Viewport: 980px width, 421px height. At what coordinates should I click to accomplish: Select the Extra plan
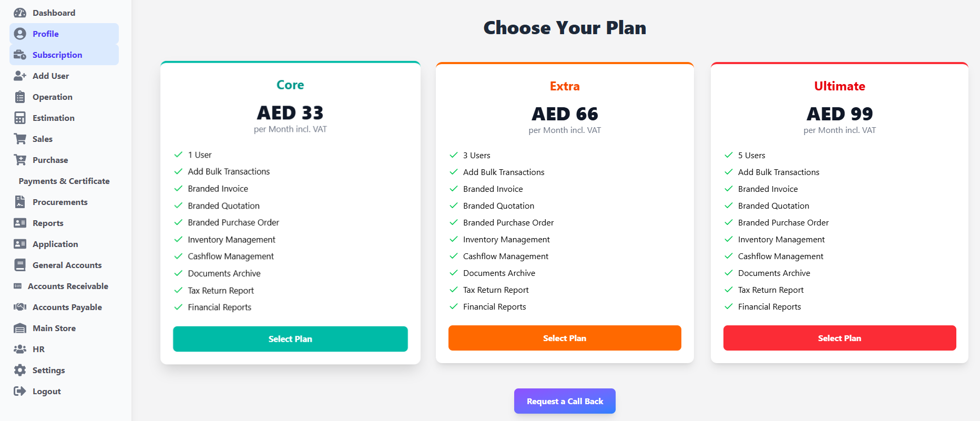tap(565, 338)
